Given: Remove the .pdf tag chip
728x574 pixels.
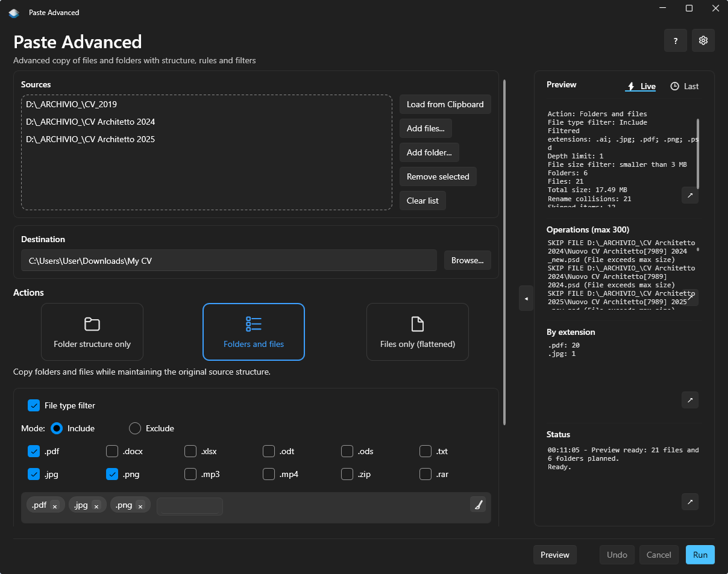Looking at the screenshot, I should coord(55,507).
